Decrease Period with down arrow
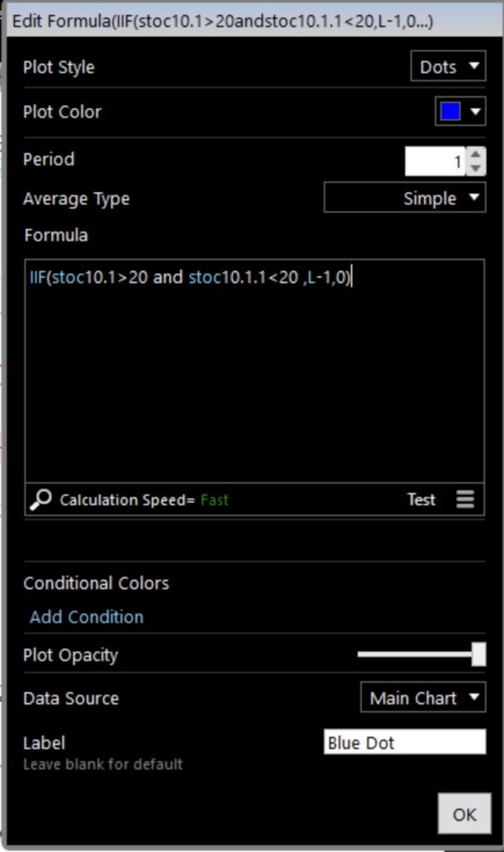504x852 pixels. coord(476,168)
